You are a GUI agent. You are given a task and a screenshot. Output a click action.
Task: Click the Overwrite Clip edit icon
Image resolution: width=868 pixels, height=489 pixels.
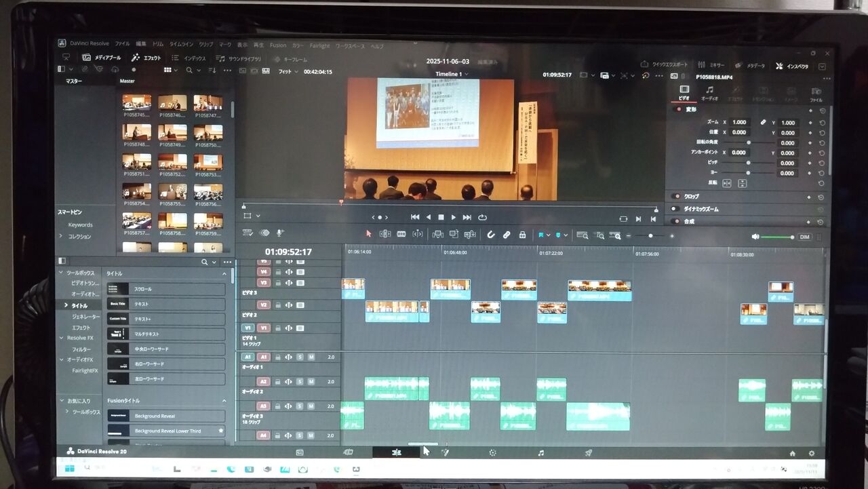454,235
